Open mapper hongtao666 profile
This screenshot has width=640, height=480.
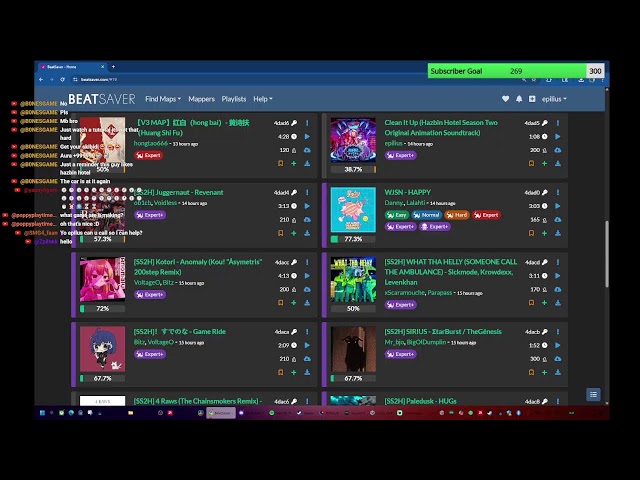pyautogui.click(x=151, y=143)
